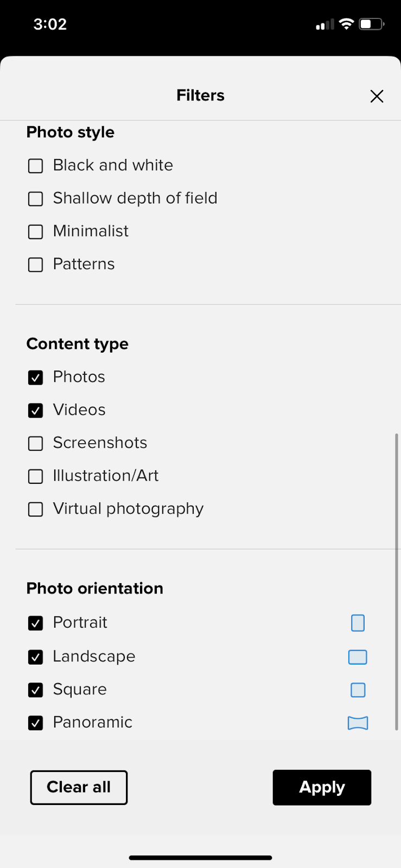The image size is (401, 868).
Task: Uncheck the Portrait orientation checkbox
Action: tap(35, 623)
